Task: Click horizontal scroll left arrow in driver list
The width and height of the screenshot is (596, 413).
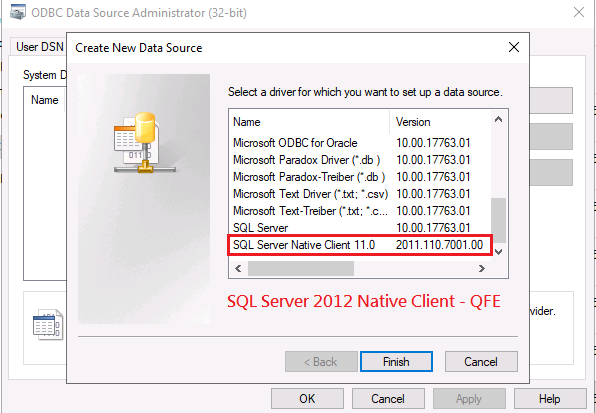Action: pyautogui.click(x=238, y=269)
